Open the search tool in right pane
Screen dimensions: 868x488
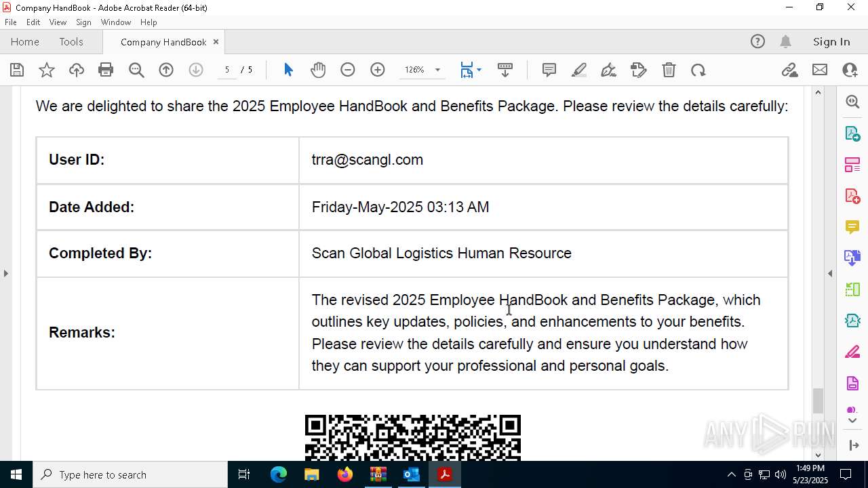pyautogui.click(x=852, y=102)
